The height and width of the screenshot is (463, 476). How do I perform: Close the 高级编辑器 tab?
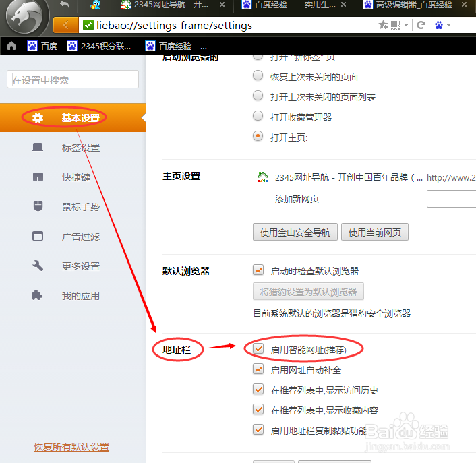click(464, 5)
